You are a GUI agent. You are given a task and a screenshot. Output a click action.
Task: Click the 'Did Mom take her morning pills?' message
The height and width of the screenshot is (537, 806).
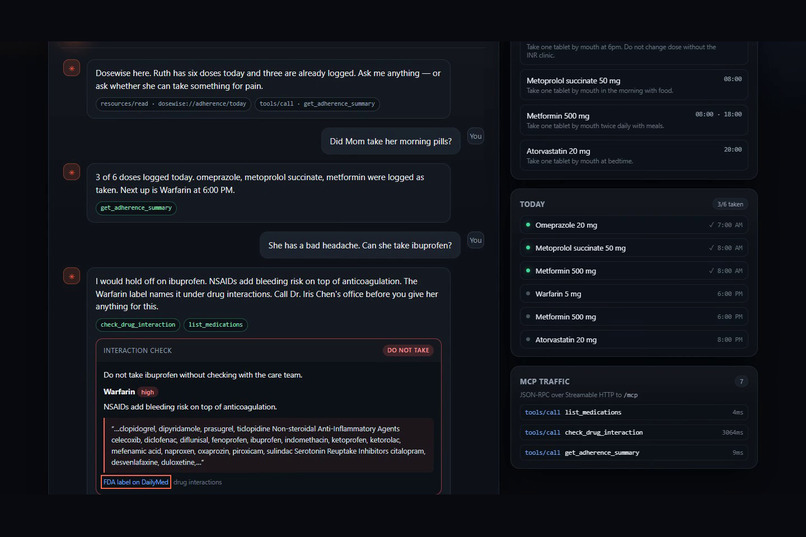(391, 141)
